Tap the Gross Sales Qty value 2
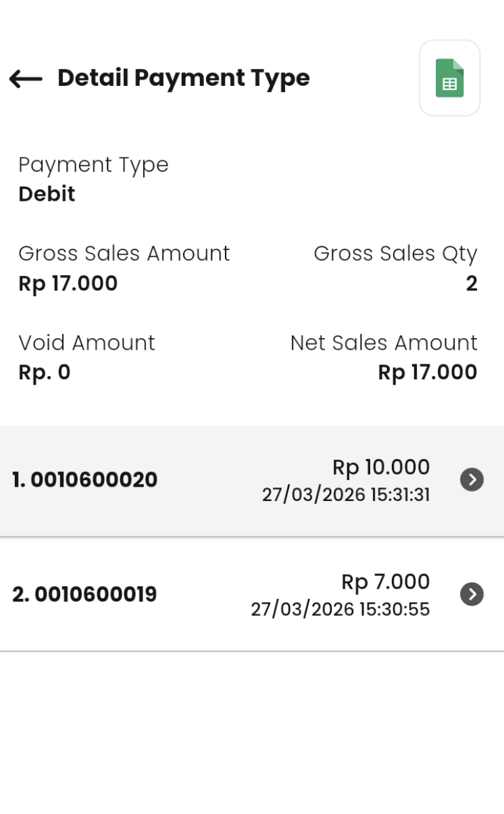 472,284
